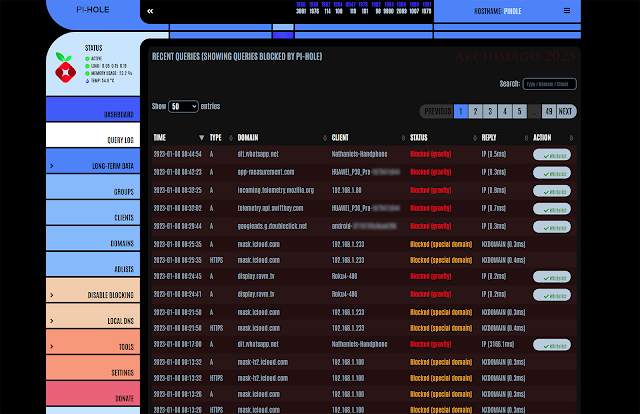Screen dimensions: 640x414
Task: Click client Roku4-486 in 08:24:45 row
Action: (344, 276)
